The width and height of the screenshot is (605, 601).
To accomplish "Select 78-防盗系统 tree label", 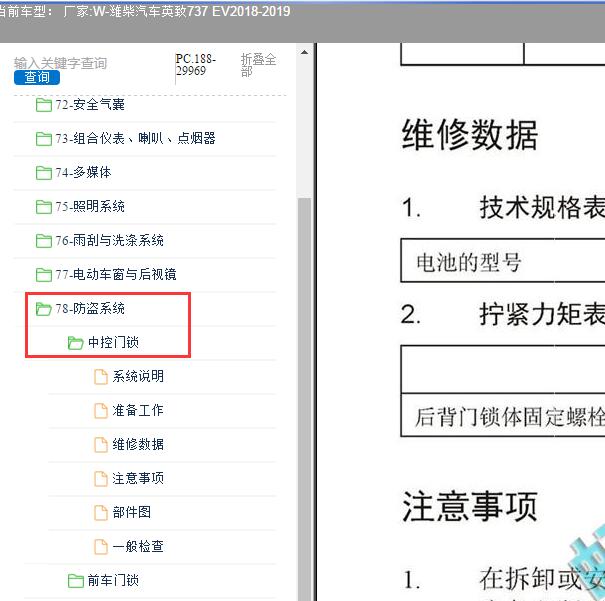I will tap(90, 308).
